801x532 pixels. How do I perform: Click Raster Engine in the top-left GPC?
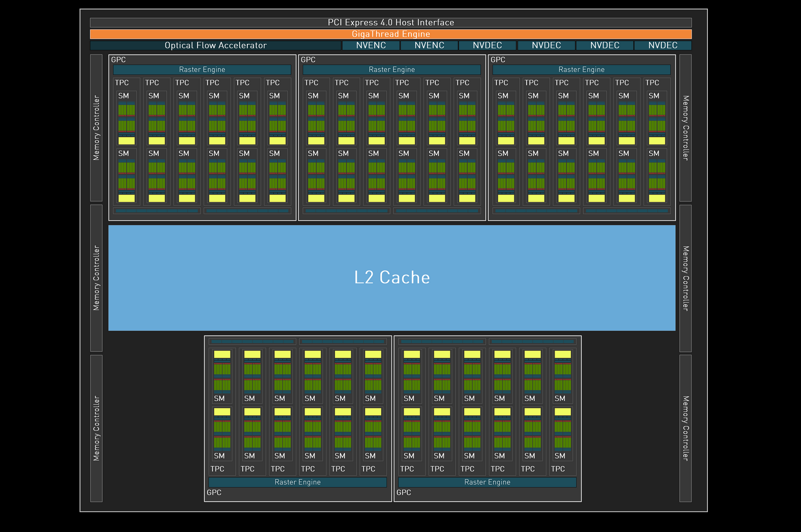[202, 70]
